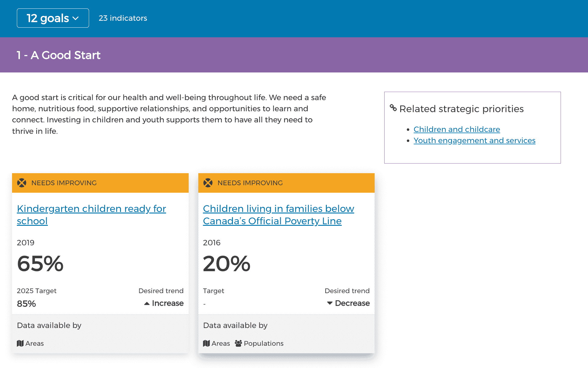Image resolution: width=588 pixels, height=368 pixels.
Task: Open Kindergarten children ready for school
Action: tap(91, 209)
